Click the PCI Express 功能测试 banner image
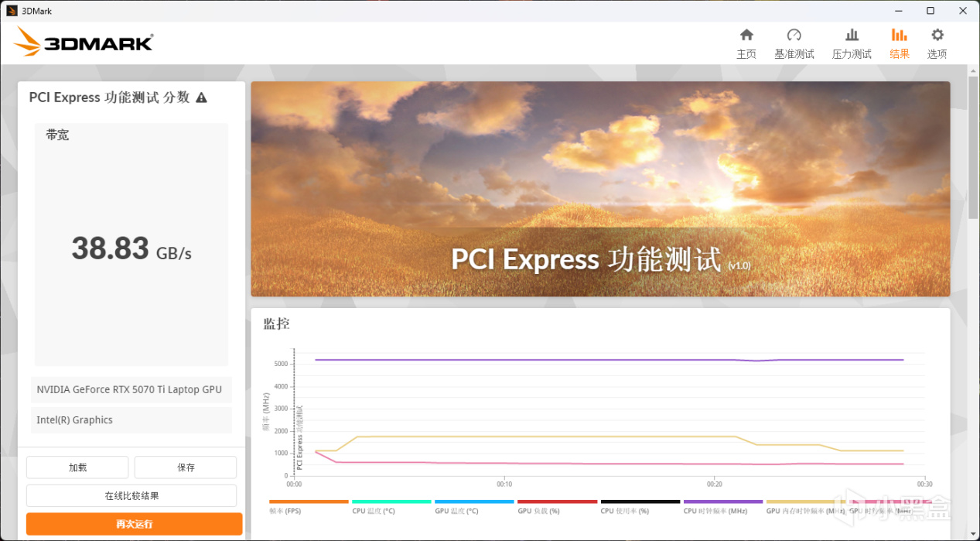Viewport: 980px width, 541px height. point(600,190)
